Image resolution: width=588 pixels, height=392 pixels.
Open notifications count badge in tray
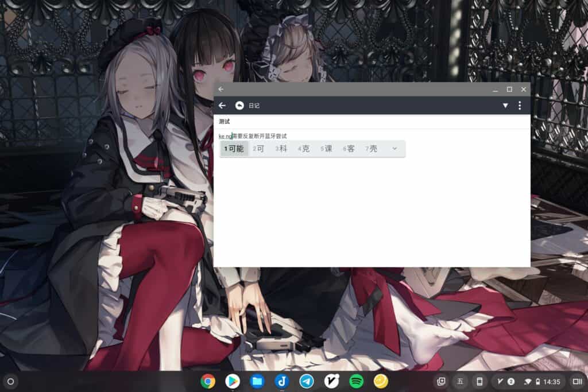pos(510,382)
